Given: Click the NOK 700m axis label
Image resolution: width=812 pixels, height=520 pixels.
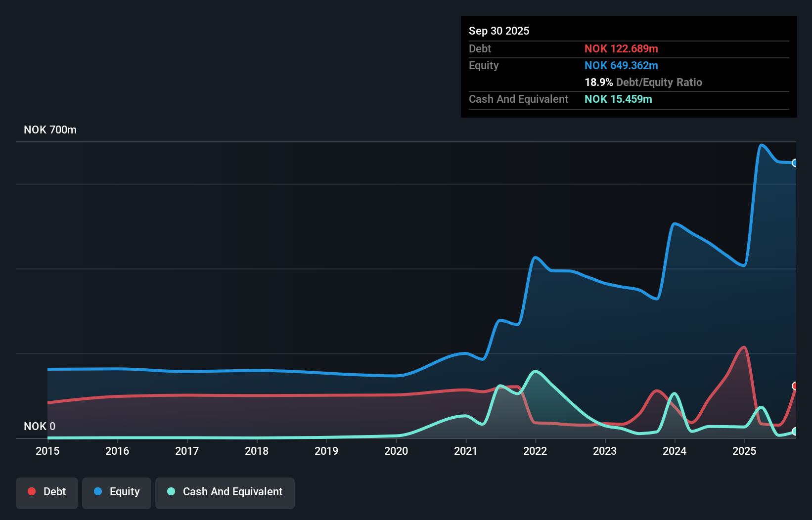Looking at the screenshot, I should [x=50, y=130].
